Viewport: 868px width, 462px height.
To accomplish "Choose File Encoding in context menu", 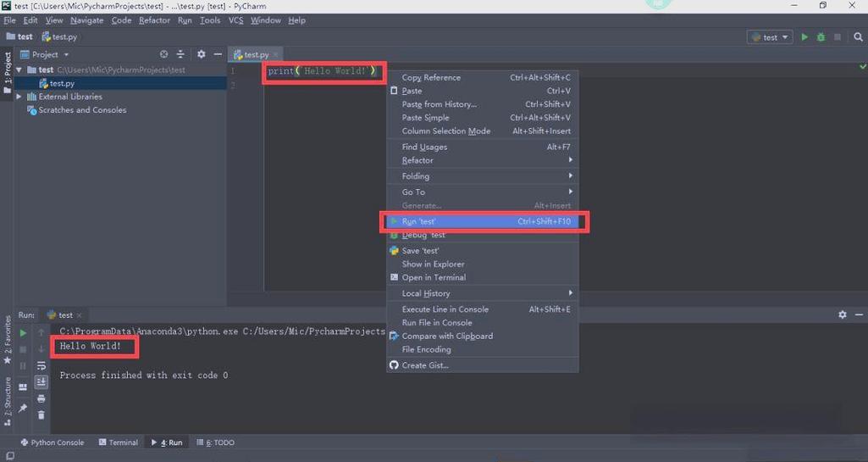I will (482, 349).
